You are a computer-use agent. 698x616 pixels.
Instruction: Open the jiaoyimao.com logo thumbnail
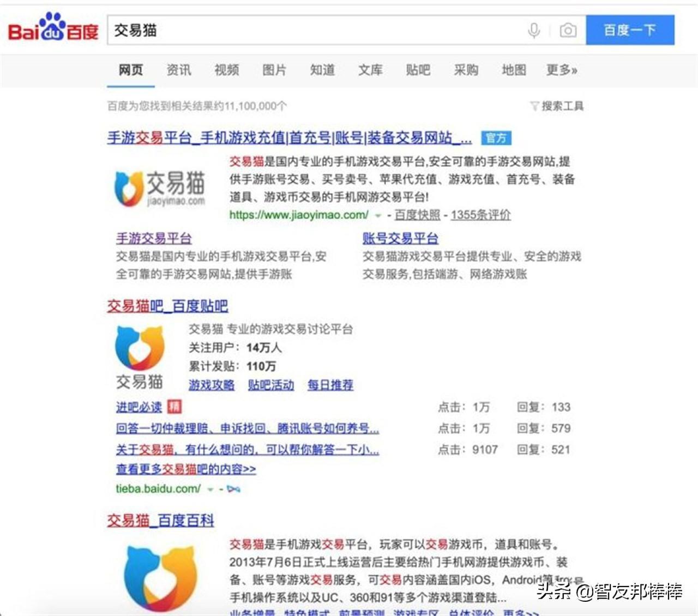click(159, 188)
